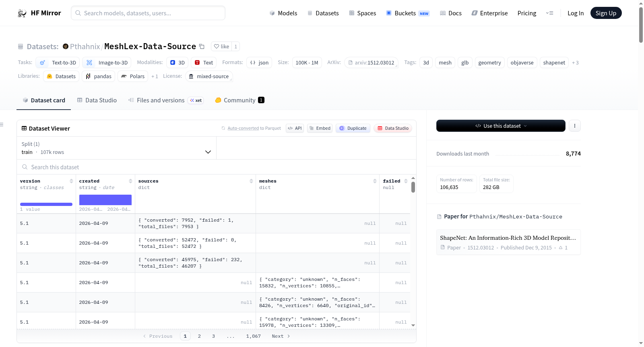The height and width of the screenshot is (347, 644).
Task: Click the objaverse tag
Action: (x=522, y=62)
